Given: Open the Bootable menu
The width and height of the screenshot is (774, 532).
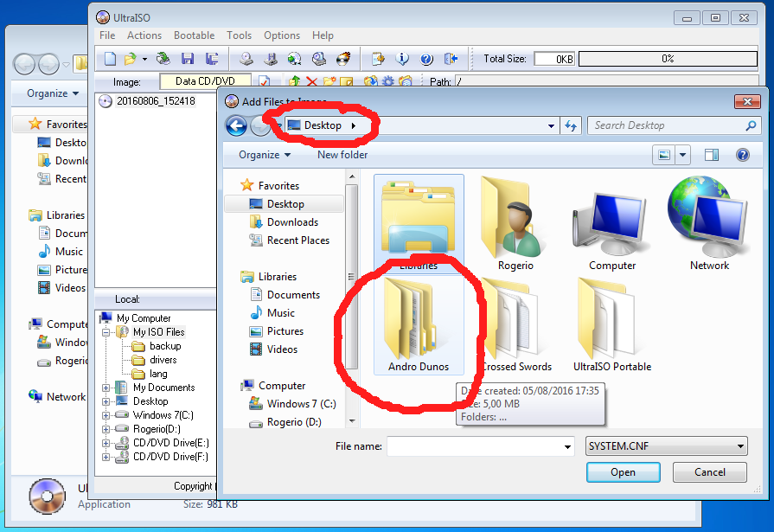Looking at the screenshot, I should [x=194, y=35].
